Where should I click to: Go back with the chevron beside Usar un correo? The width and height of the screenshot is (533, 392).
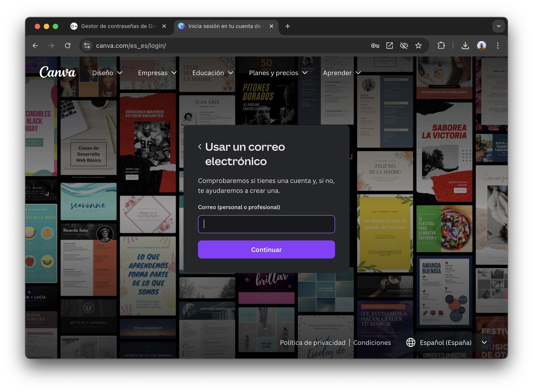pyautogui.click(x=200, y=147)
